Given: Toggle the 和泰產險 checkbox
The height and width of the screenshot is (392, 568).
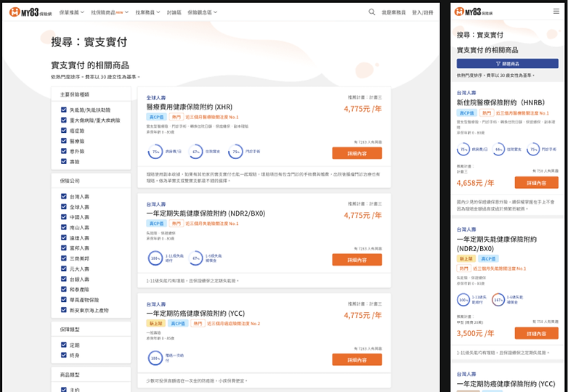Looking at the screenshot, I should (x=64, y=289).
